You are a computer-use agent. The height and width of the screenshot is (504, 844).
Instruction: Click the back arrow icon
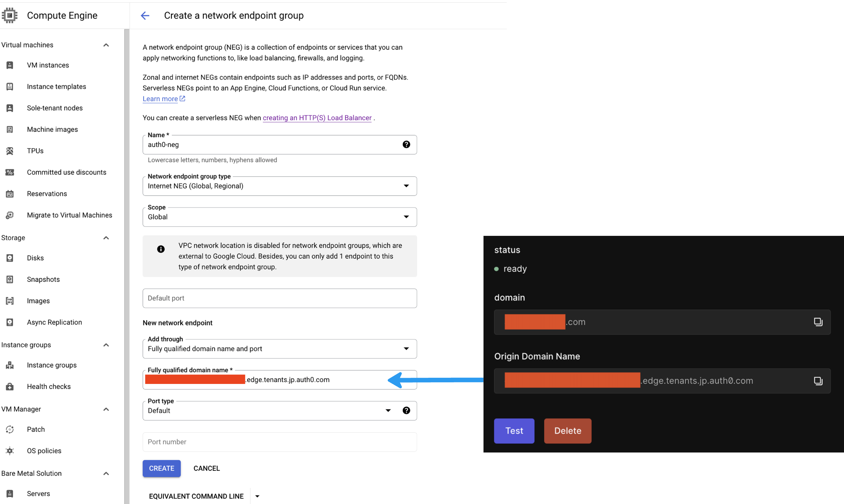(145, 16)
